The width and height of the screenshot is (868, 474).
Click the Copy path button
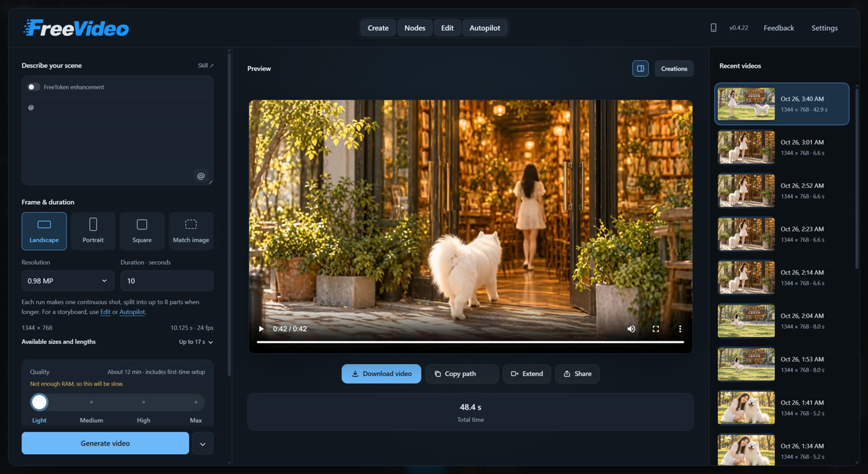462,373
